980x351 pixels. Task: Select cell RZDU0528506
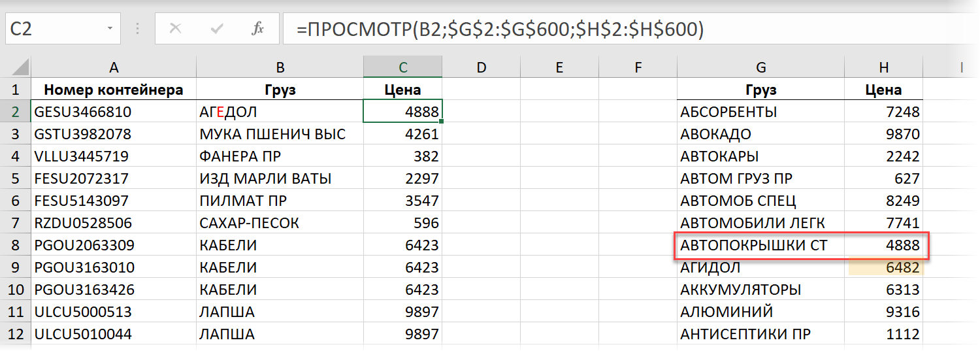(114, 223)
